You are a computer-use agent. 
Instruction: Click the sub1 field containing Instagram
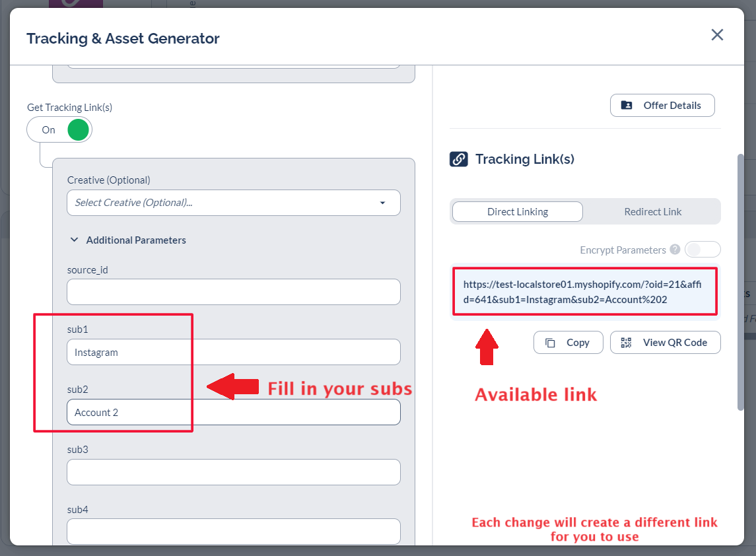coord(233,353)
